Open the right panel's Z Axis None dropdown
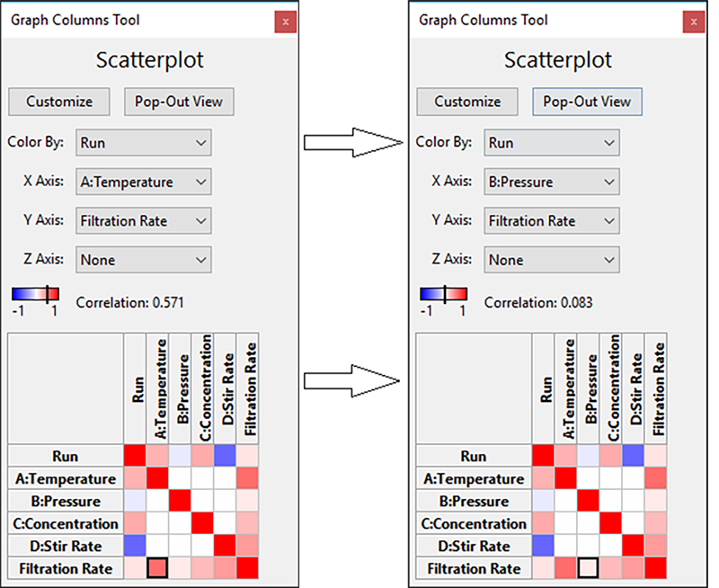The height and width of the screenshot is (588, 719). click(x=552, y=260)
